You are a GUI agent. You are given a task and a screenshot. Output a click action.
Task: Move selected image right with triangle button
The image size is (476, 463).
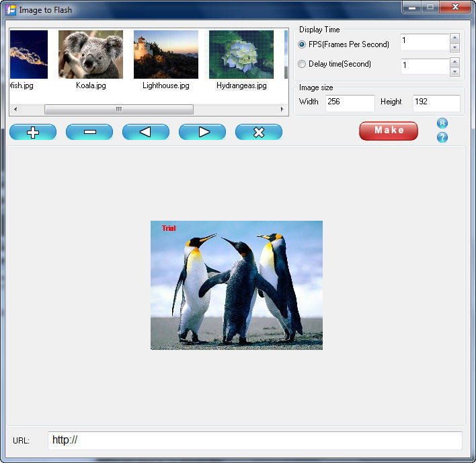point(202,132)
